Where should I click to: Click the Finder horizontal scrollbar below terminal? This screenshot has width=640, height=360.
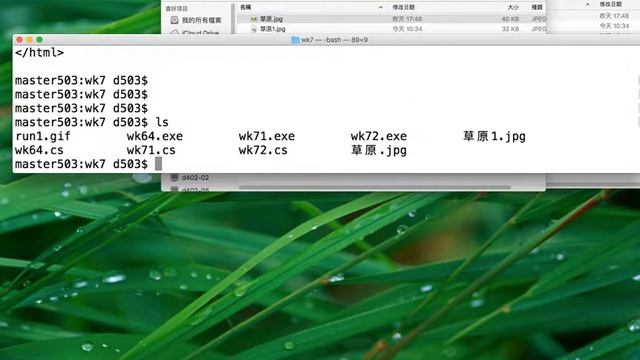[x=374, y=187]
